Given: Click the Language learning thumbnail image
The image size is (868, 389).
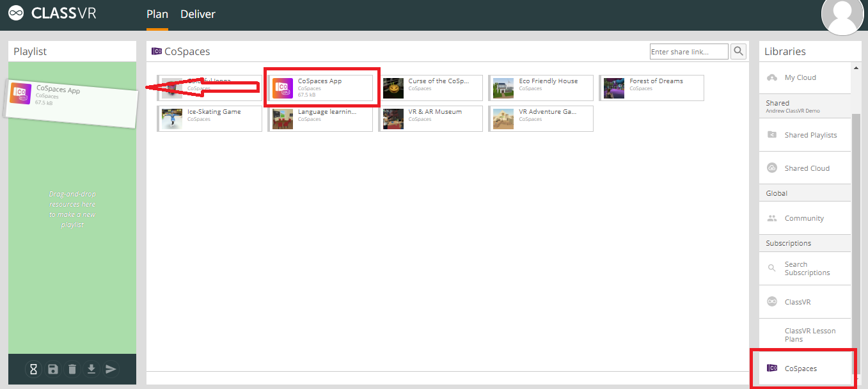Looking at the screenshot, I should [x=283, y=119].
